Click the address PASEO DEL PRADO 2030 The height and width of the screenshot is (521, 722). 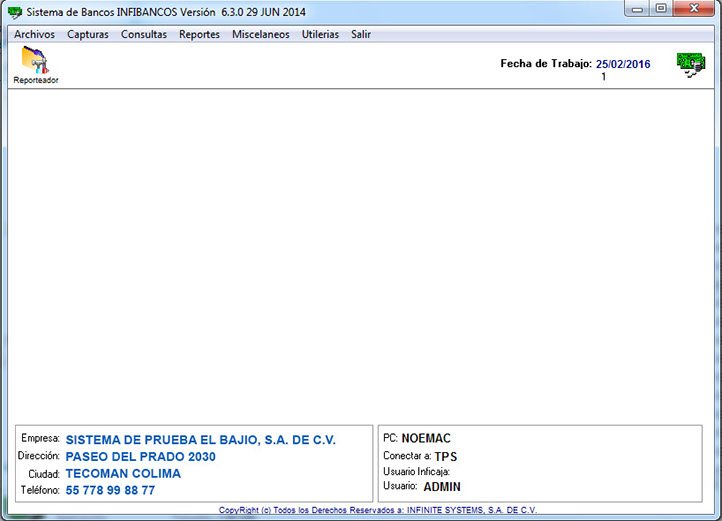pyautogui.click(x=141, y=457)
